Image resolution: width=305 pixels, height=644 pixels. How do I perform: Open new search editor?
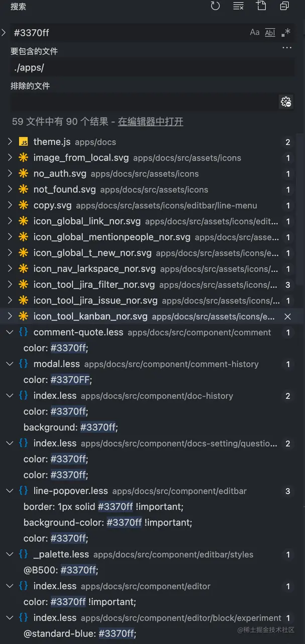pyautogui.click(x=261, y=6)
